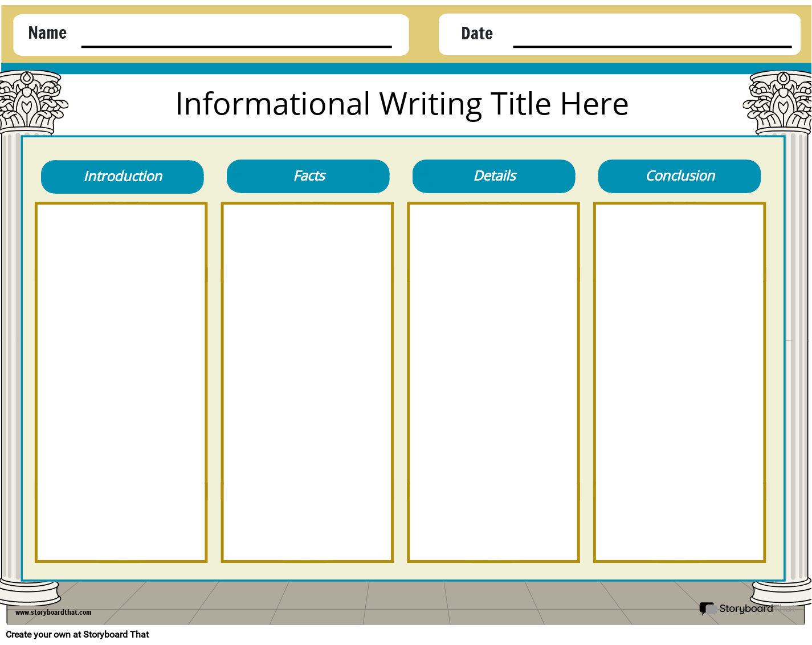812x645 pixels.
Task: Click inside the Facts writing box
Action: [x=307, y=382]
